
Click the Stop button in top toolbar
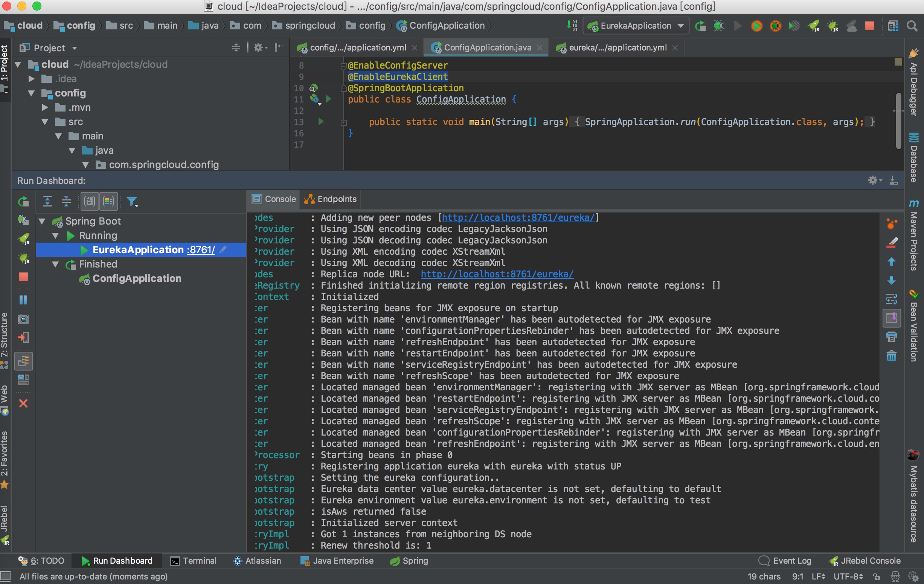pos(869,26)
